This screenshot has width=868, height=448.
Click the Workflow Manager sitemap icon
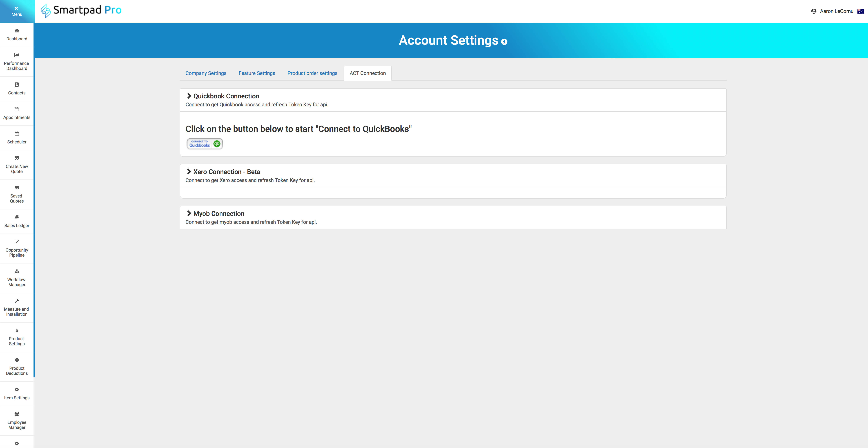(17, 271)
